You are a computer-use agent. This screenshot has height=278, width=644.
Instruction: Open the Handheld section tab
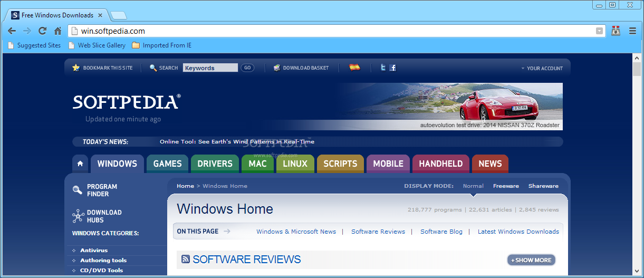click(x=441, y=164)
